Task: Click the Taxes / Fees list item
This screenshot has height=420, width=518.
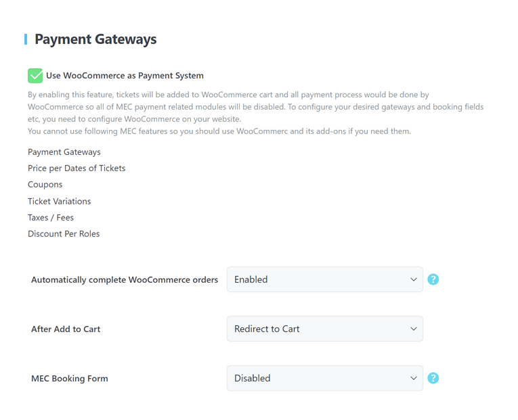Action: (51, 218)
